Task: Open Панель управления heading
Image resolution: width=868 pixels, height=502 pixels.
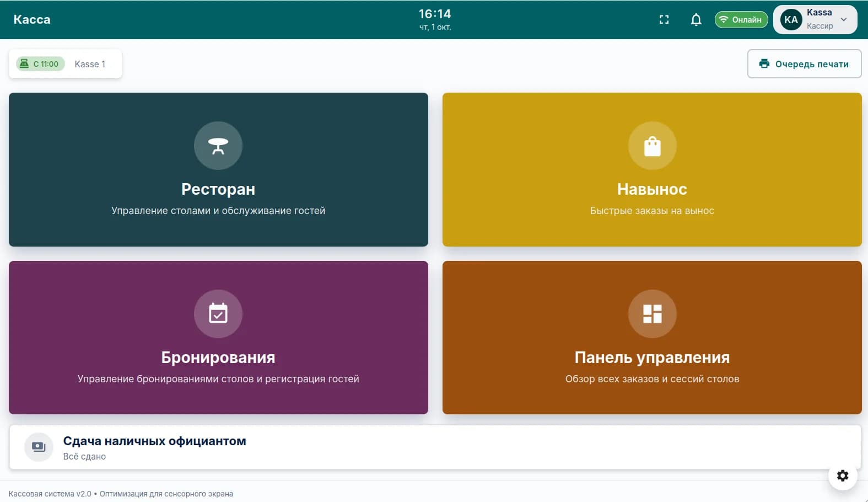Action: point(652,357)
